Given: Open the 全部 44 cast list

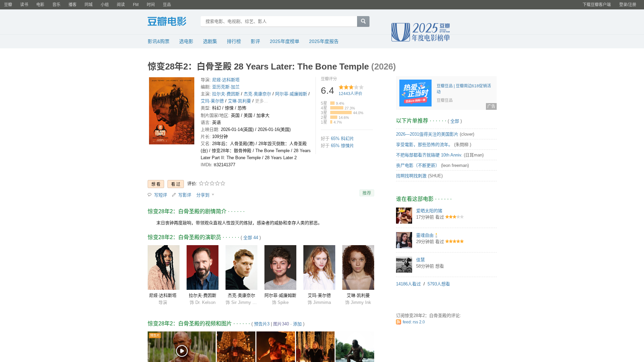Looking at the screenshot, I should 251,238.
